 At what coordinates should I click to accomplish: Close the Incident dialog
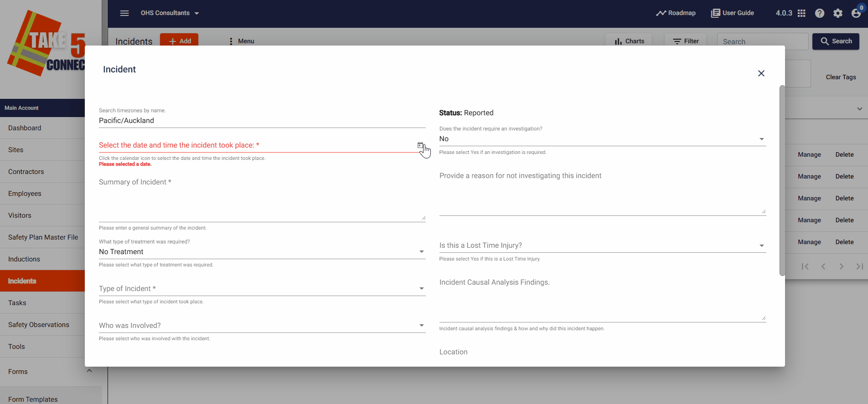pyautogui.click(x=761, y=73)
